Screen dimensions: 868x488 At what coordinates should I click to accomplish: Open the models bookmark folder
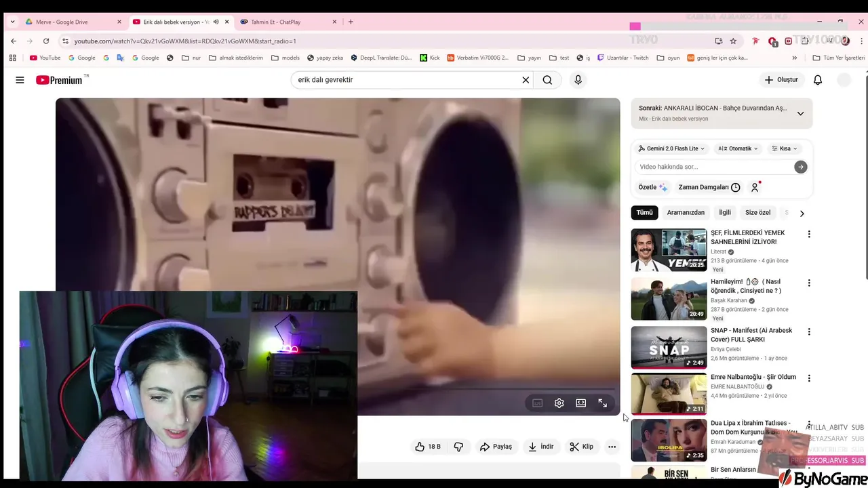pyautogui.click(x=285, y=58)
